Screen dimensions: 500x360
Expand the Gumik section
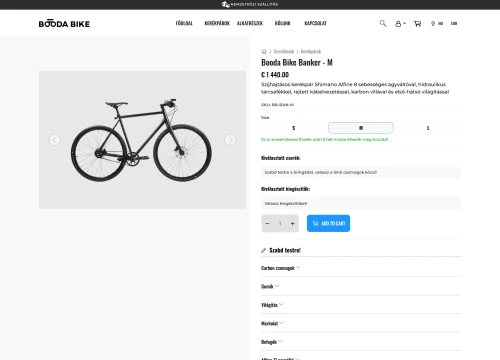pyautogui.click(x=361, y=286)
